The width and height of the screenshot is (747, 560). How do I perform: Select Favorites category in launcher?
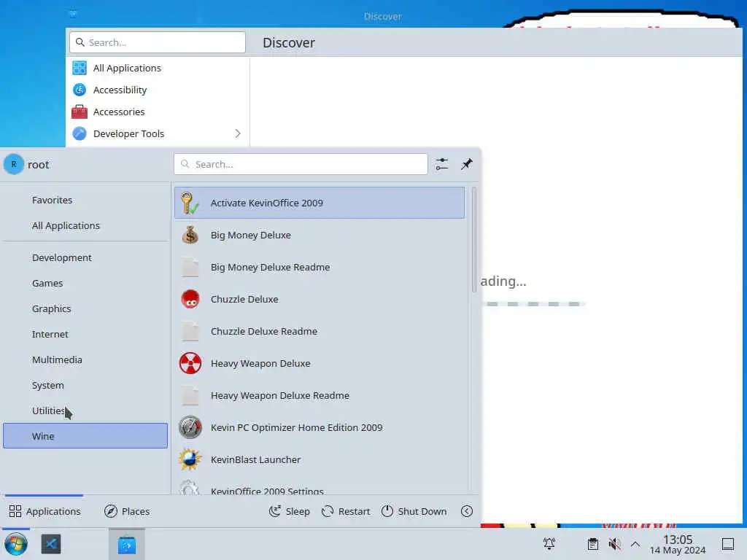coord(86,200)
